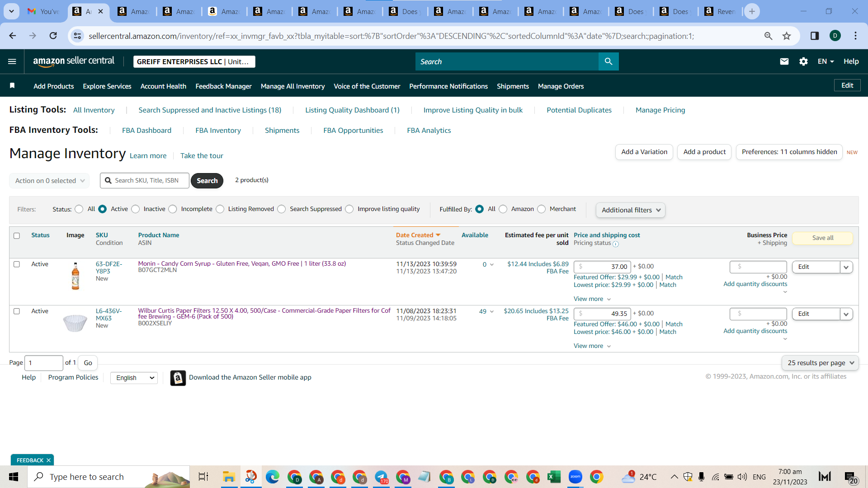The height and width of the screenshot is (488, 868).
Task: Select the All status radio filter
Action: (79, 209)
